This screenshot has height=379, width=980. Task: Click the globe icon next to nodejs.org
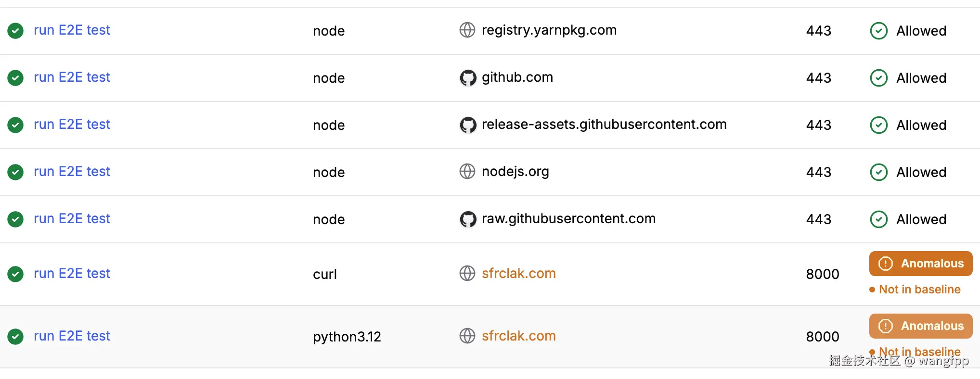pos(467,172)
